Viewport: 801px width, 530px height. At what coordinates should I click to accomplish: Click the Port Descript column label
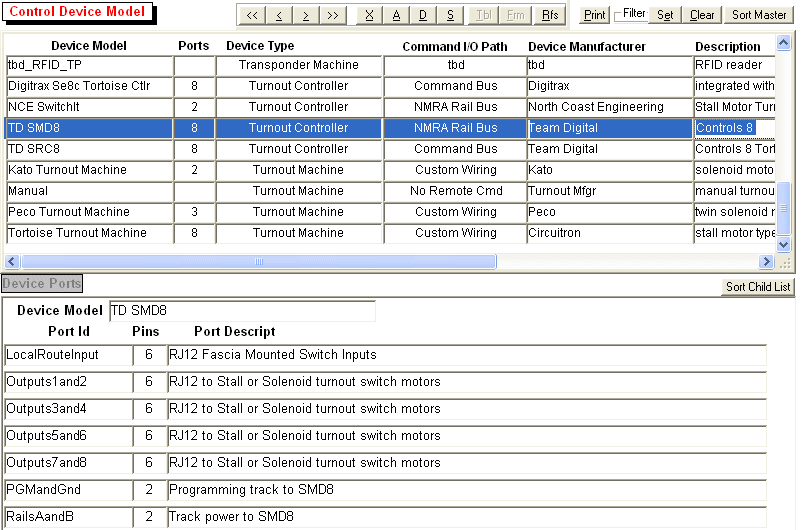(x=234, y=332)
